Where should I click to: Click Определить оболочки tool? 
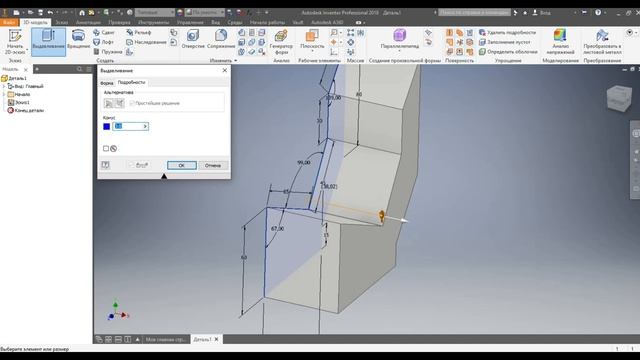click(508, 52)
